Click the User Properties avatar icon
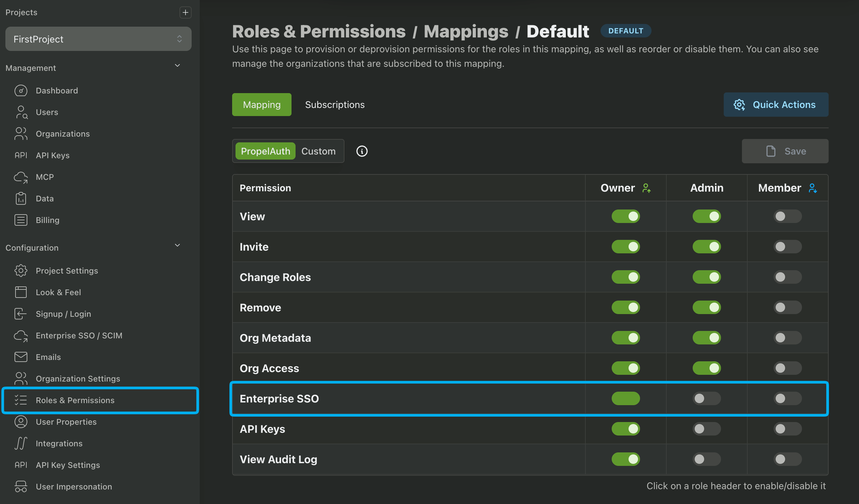The width and height of the screenshot is (859, 504). [x=21, y=422]
